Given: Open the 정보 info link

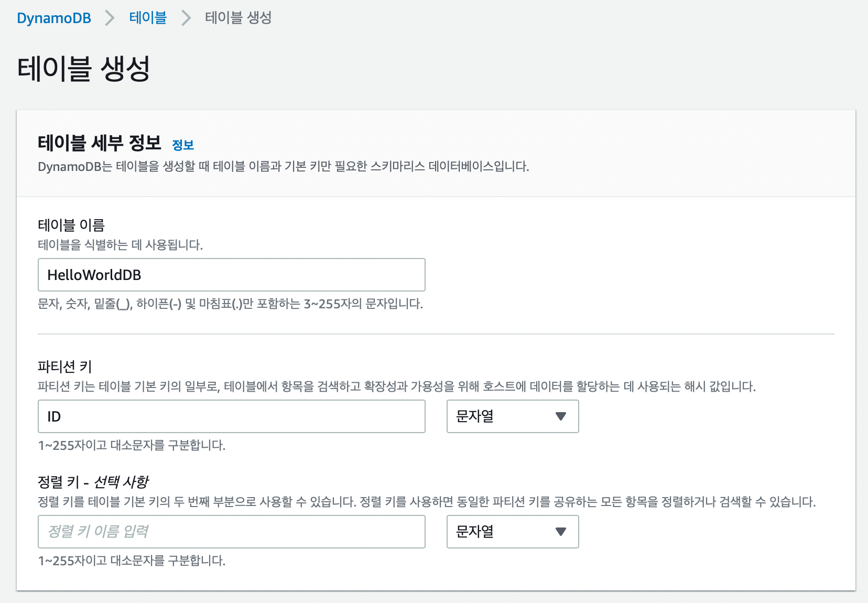Looking at the screenshot, I should pyautogui.click(x=183, y=145).
